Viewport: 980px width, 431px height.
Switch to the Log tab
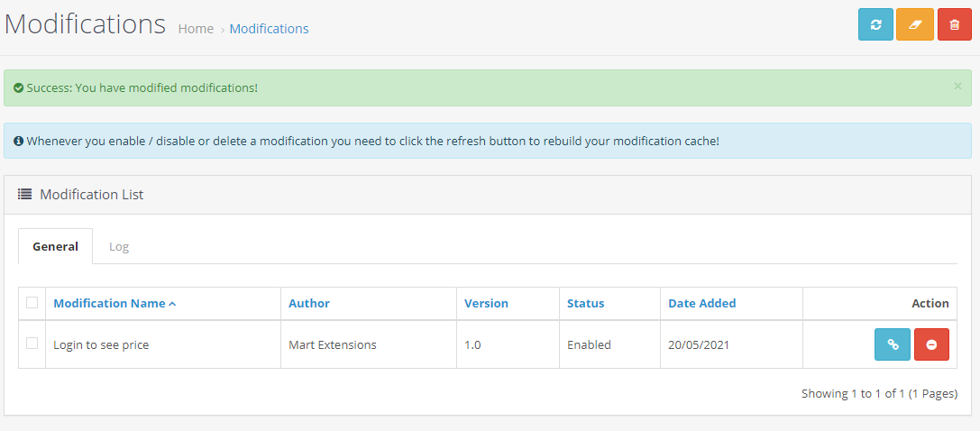[x=119, y=246]
